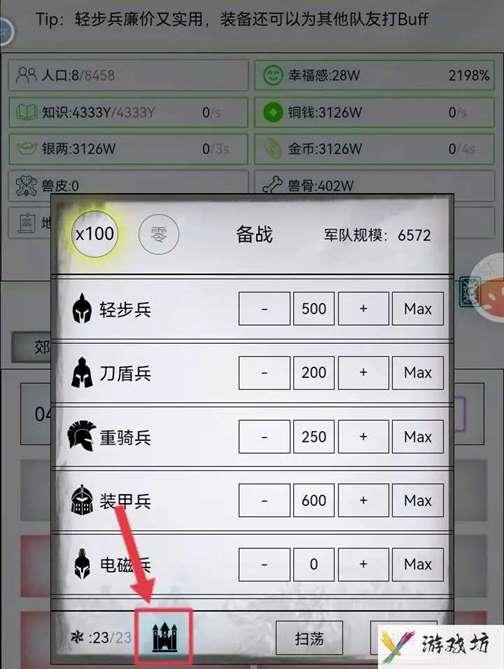Viewport: 504px width, 669px height.
Task: Increase 电磁兵 count with plus button
Action: click(363, 564)
